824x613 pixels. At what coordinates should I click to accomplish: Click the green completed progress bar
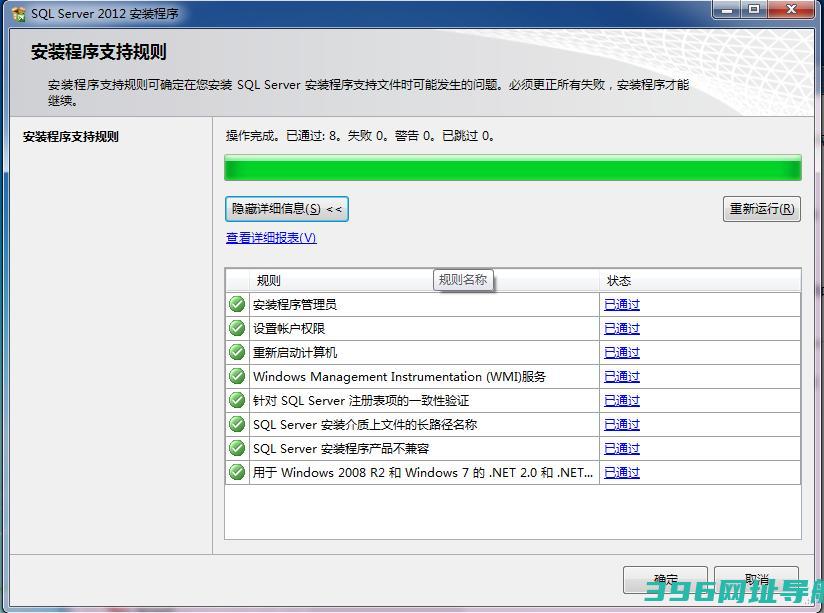[513, 168]
